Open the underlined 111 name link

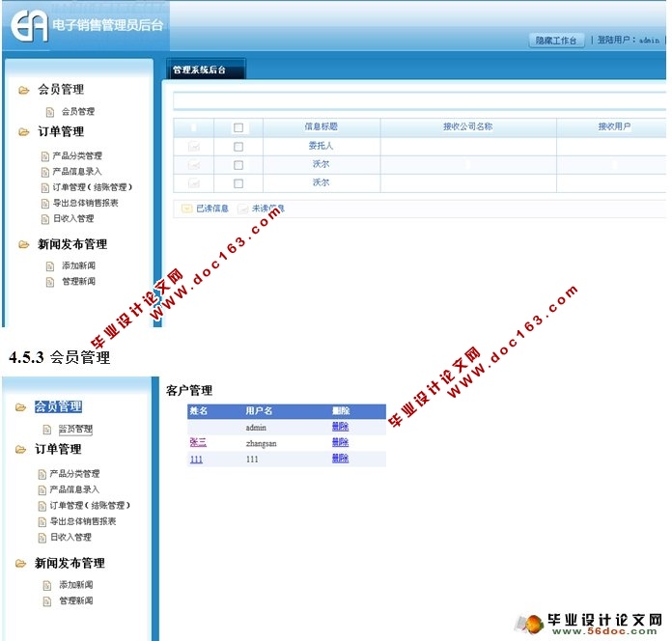click(x=196, y=460)
